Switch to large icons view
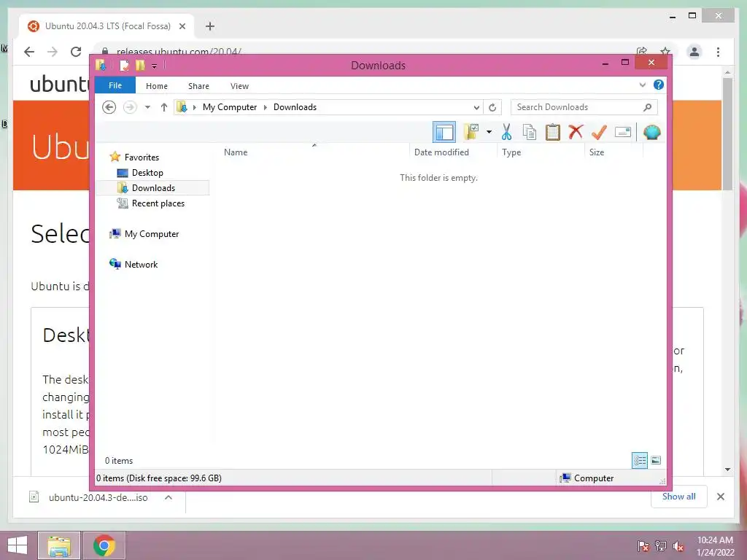This screenshot has height=560, width=747. 656,460
